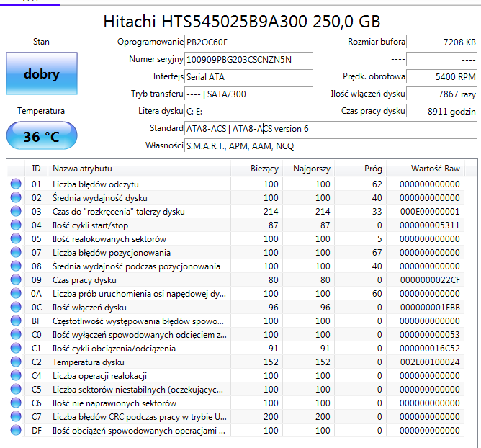Click the power-on count field 7867 razy
Viewport: 481px width, 448px height.
pyautogui.click(x=441, y=94)
